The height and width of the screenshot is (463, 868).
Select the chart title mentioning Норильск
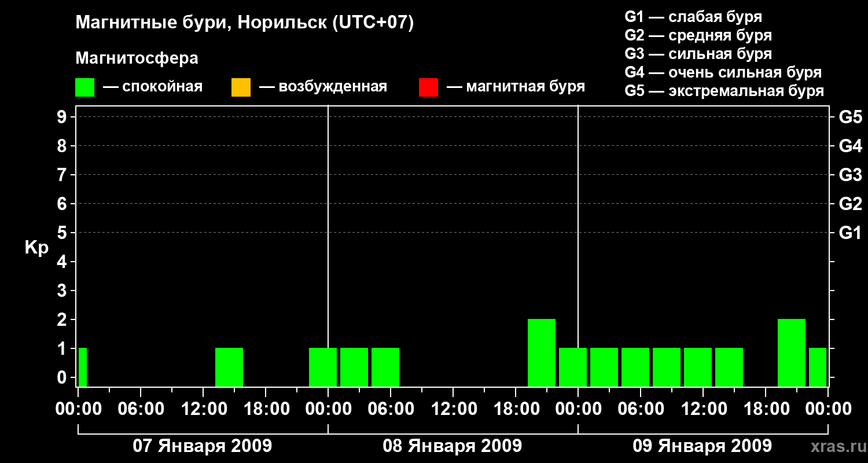245,23
